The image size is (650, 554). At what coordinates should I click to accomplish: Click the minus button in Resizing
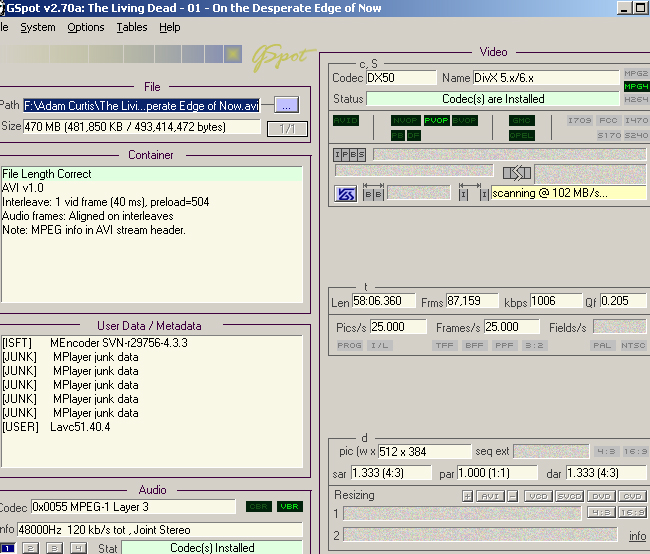(513, 496)
